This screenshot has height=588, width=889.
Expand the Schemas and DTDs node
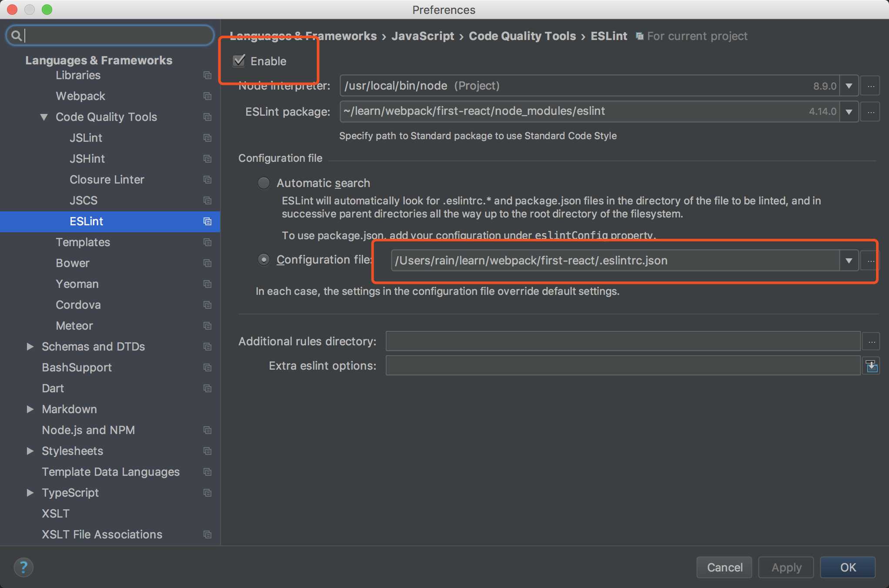(30, 347)
